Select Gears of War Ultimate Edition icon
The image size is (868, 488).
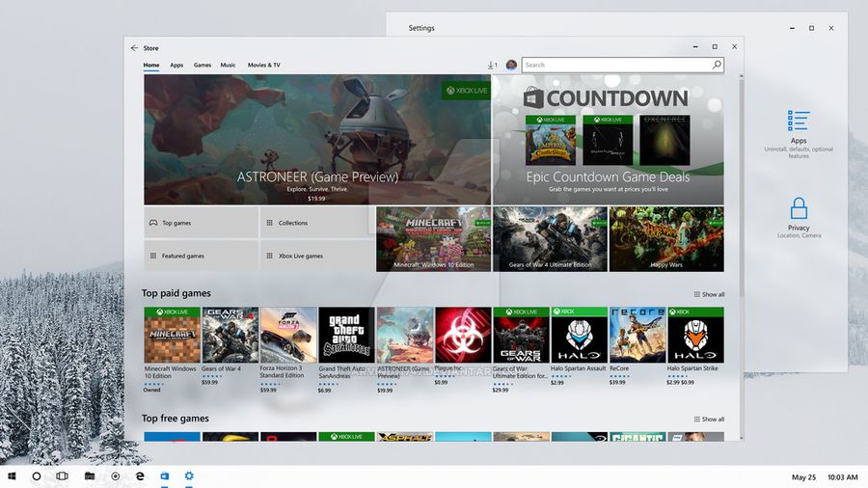coord(521,335)
